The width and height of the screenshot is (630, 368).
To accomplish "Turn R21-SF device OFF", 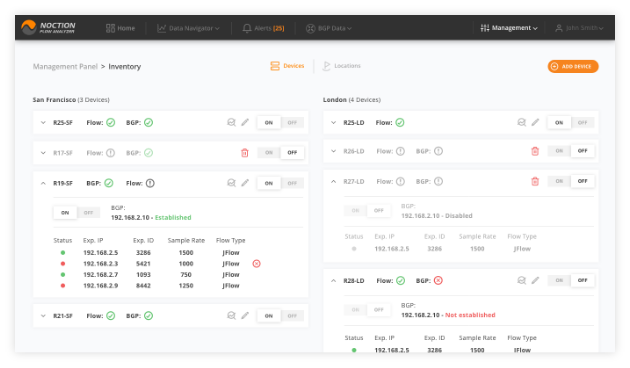I will [292, 316].
